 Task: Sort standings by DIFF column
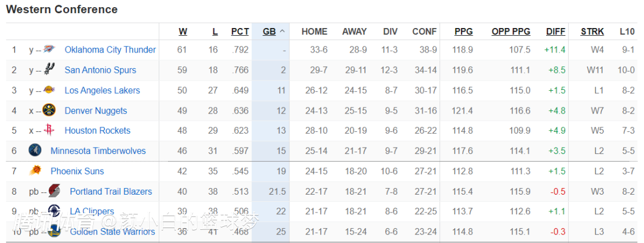(x=555, y=32)
